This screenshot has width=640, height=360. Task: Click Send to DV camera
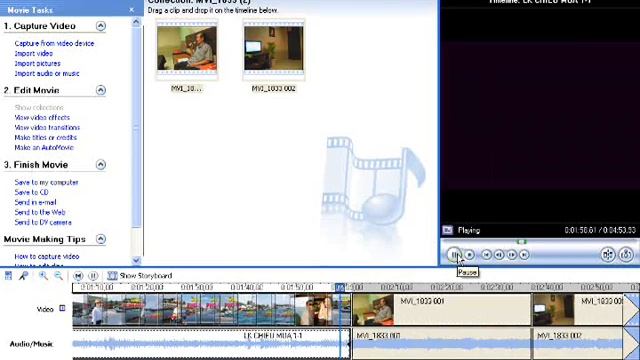point(43,222)
